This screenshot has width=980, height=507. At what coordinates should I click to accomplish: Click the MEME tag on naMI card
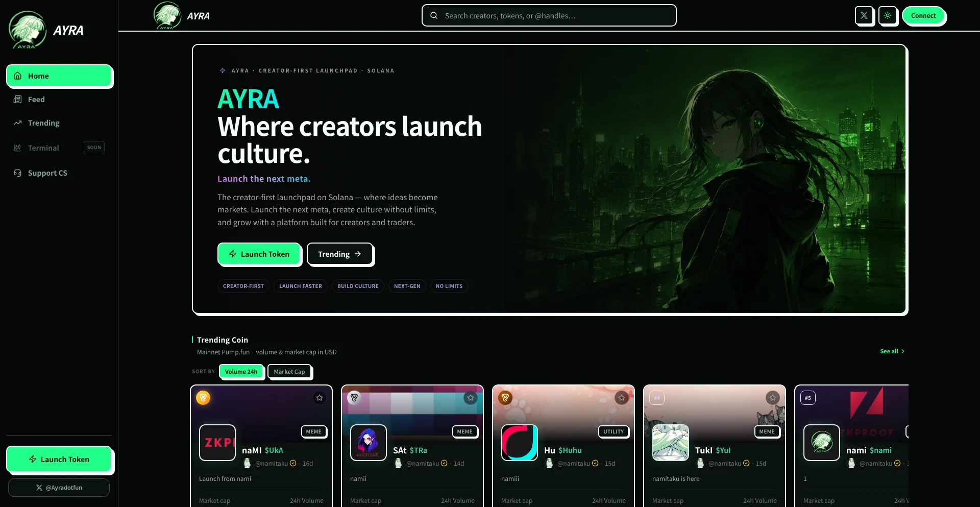tap(314, 431)
